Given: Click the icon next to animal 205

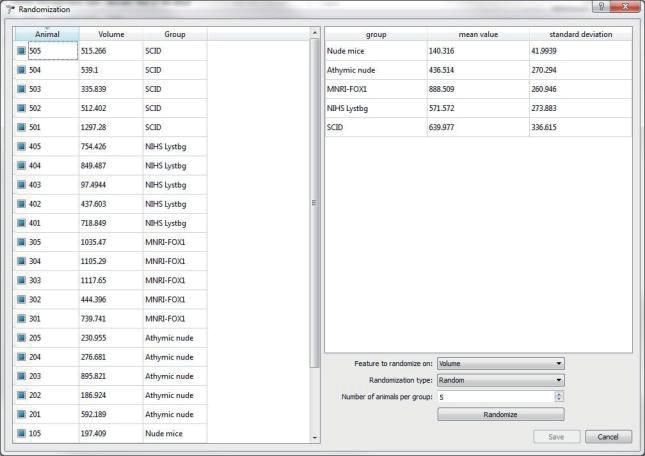Looking at the screenshot, I should (x=21, y=338).
